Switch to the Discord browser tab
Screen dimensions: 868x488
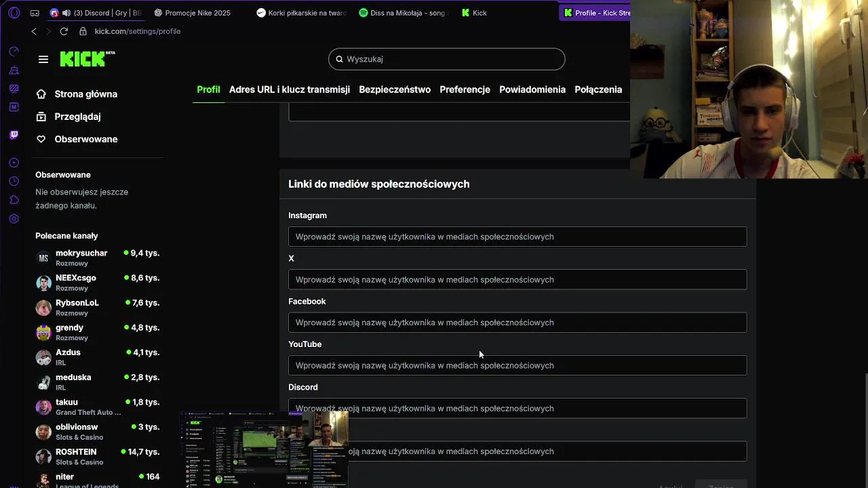(96, 13)
